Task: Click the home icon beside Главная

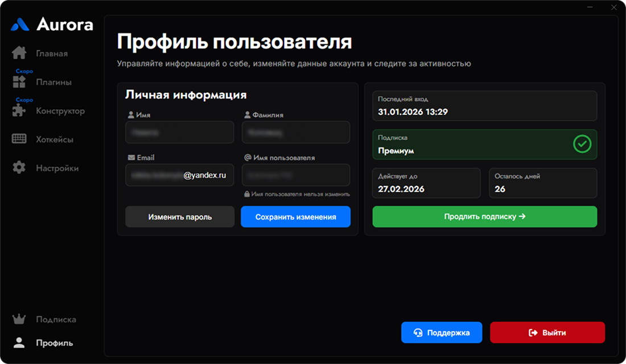Action: pos(19,53)
